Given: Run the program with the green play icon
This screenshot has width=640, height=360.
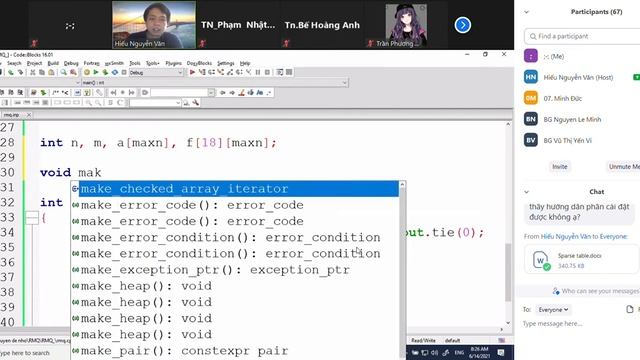Looking at the screenshot, I should point(96,72).
